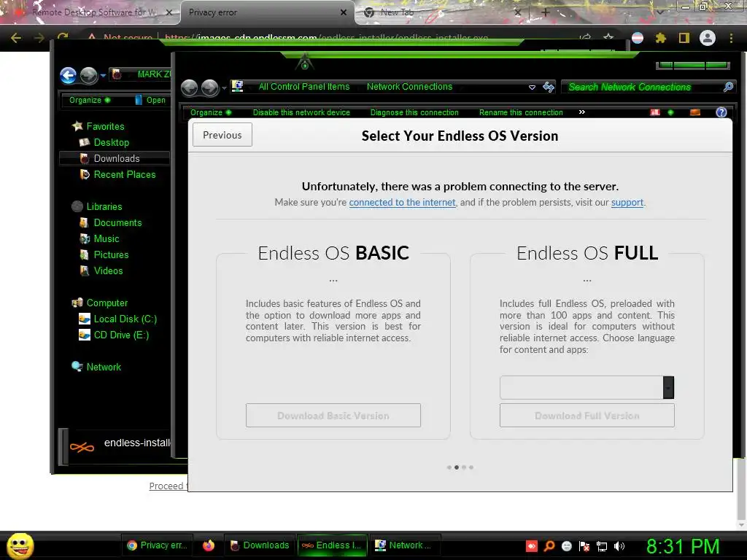
Task: Open recent pages dropdown in Downloads window
Action: point(102,76)
